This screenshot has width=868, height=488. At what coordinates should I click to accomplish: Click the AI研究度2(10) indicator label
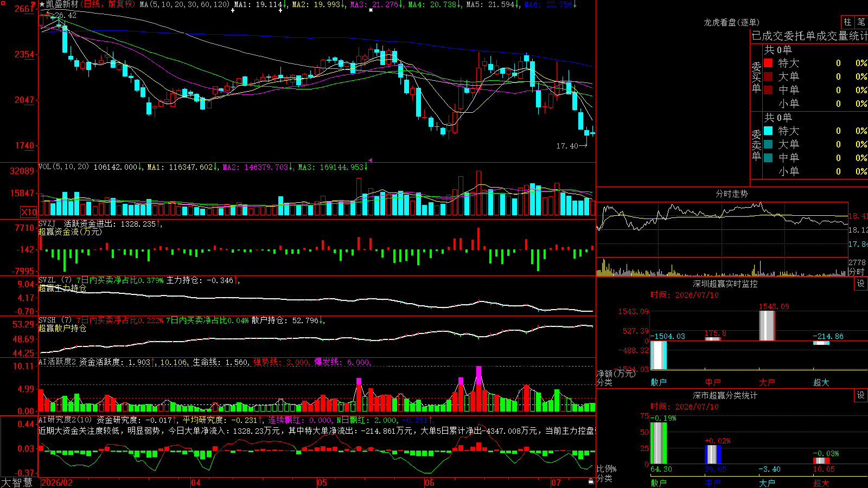66,420
